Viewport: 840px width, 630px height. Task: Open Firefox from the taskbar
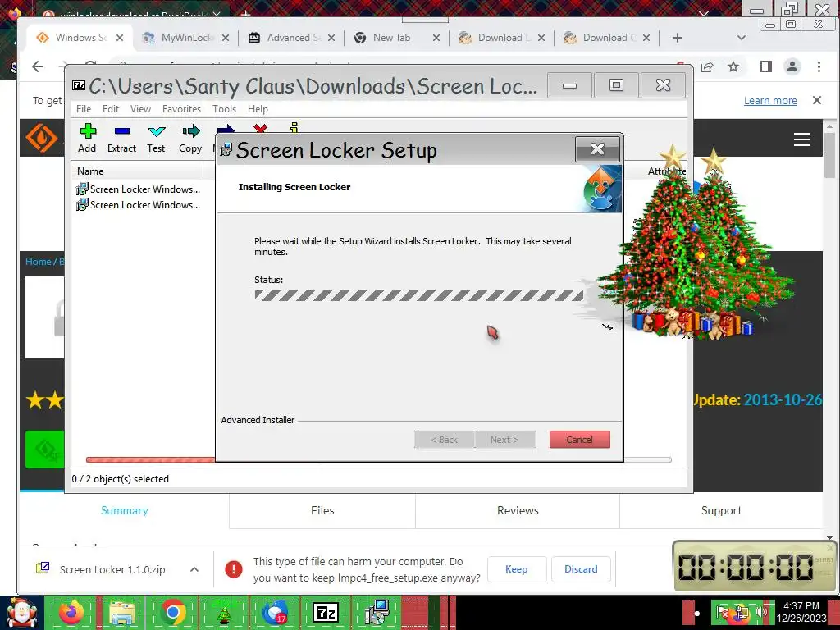click(x=71, y=612)
